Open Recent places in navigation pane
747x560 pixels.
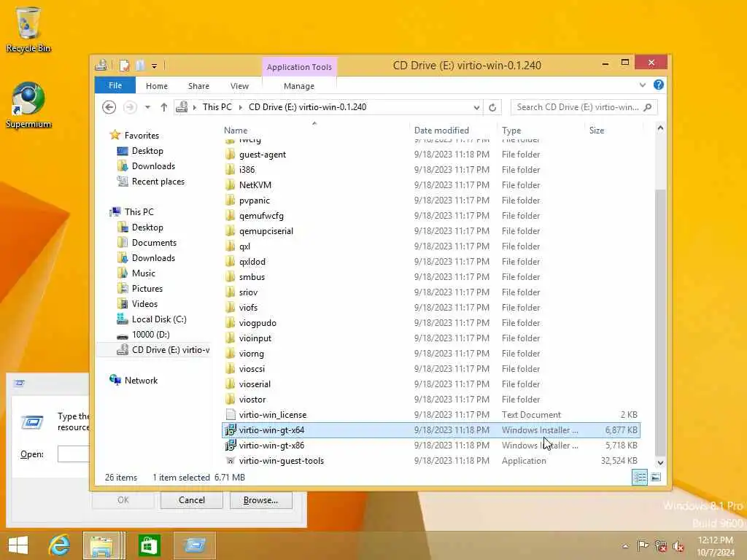[158, 182]
